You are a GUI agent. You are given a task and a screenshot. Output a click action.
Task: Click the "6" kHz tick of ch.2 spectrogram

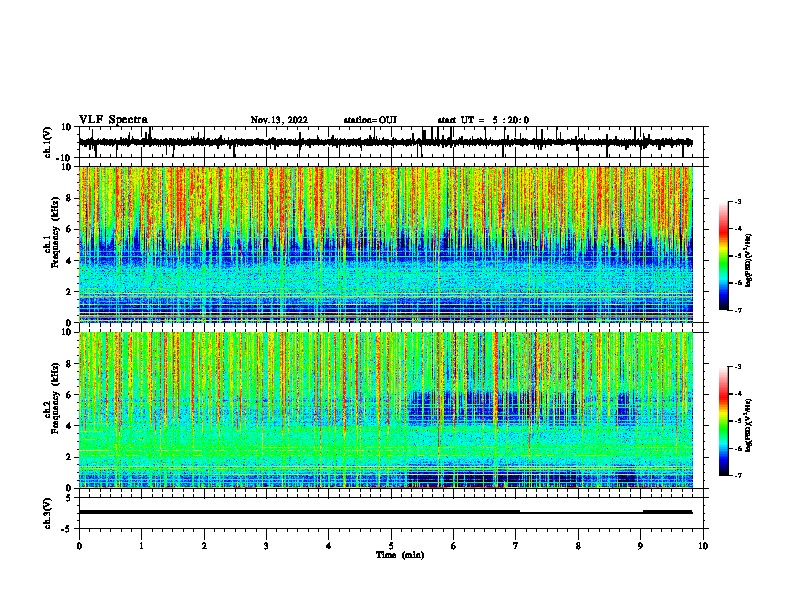pyautogui.click(x=69, y=395)
